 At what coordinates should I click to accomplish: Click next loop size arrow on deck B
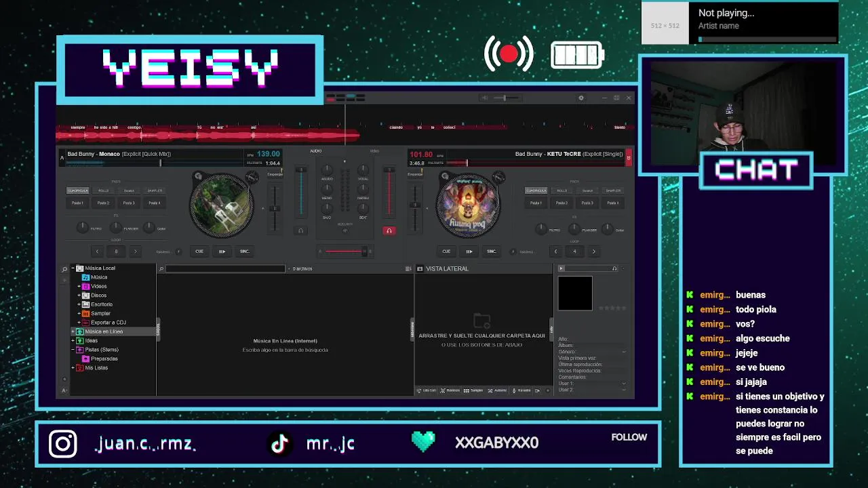pos(593,251)
